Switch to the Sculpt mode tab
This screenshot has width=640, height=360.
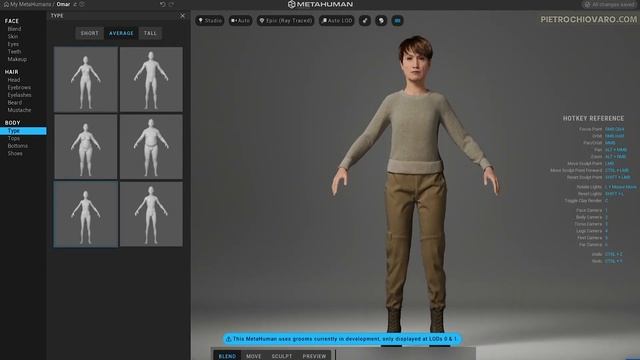pyautogui.click(x=282, y=356)
